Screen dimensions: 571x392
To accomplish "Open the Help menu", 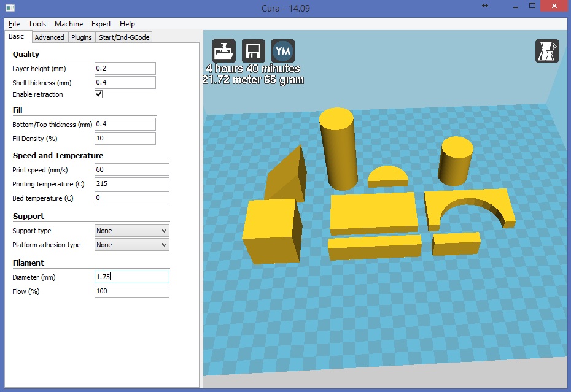I will click(x=127, y=24).
